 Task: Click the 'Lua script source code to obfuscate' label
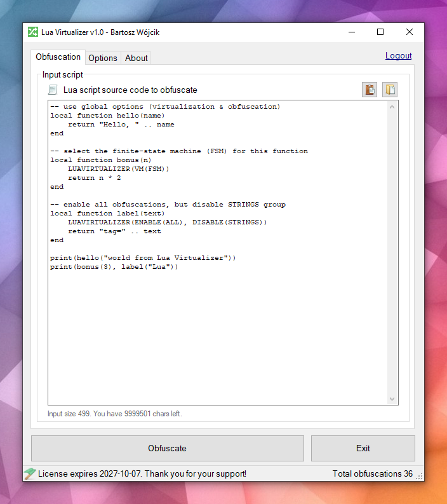(130, 90)
